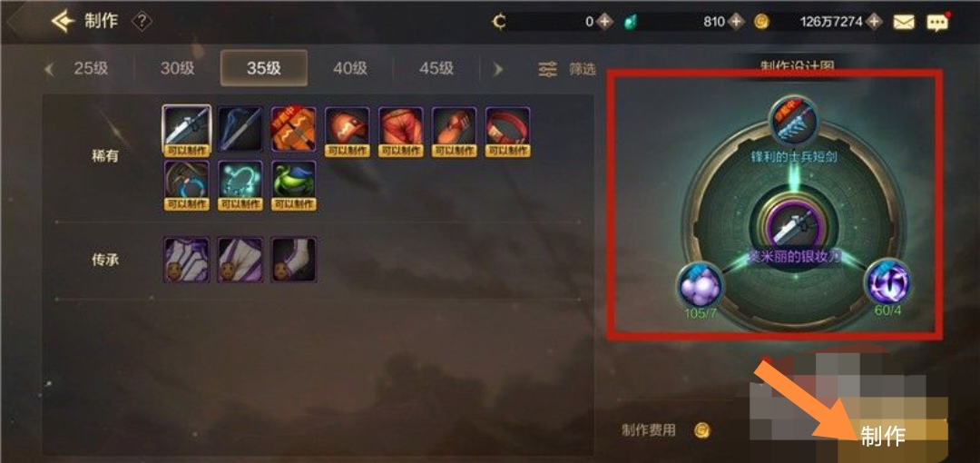Viewport: 980px width, 463px height.
Task: Switch to the 40级 tab
Action: coord(350,68)
